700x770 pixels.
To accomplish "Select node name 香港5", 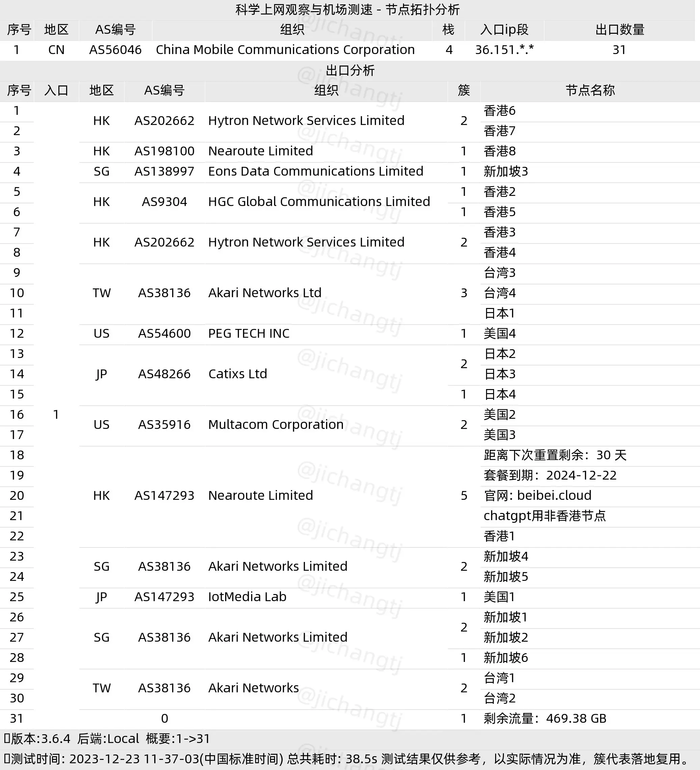I will (x=500, y=212).
